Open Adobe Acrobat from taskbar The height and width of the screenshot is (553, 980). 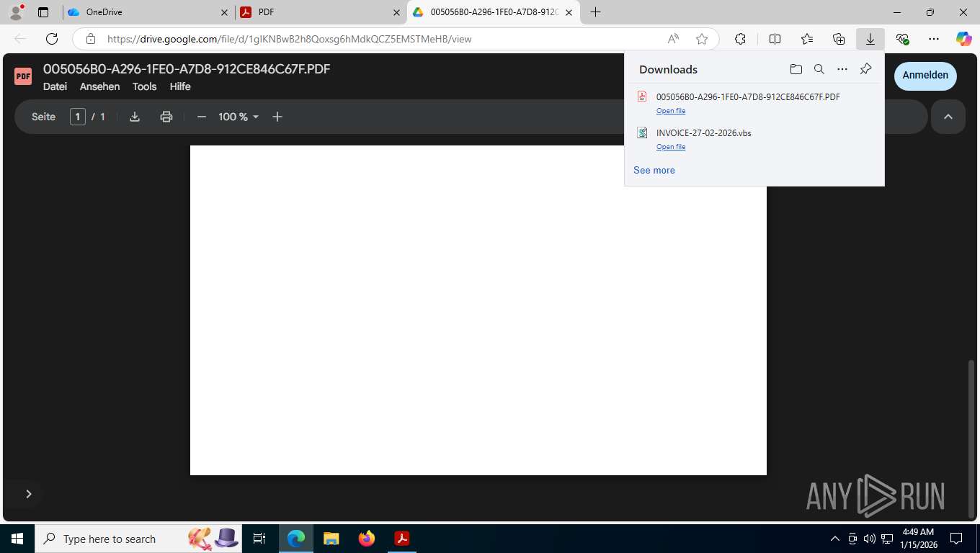click(402, 539)
